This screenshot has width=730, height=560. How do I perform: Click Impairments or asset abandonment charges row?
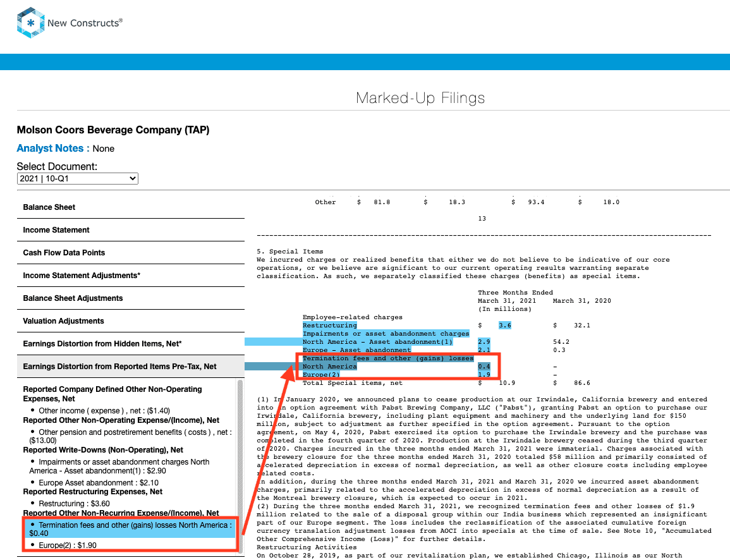pos(386,334)
